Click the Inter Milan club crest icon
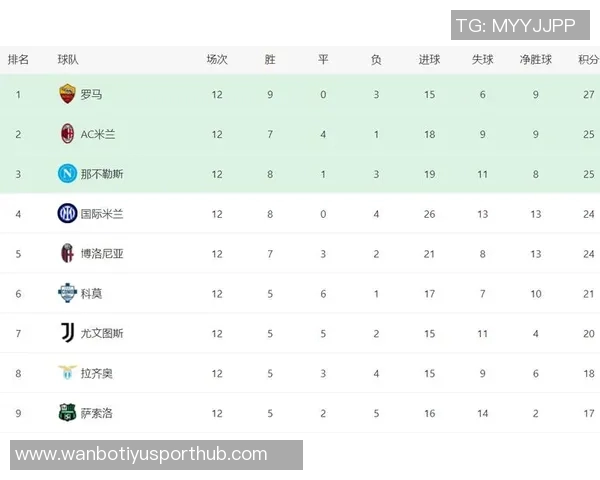Screen dimensions: 600x480 pos(67,213)
